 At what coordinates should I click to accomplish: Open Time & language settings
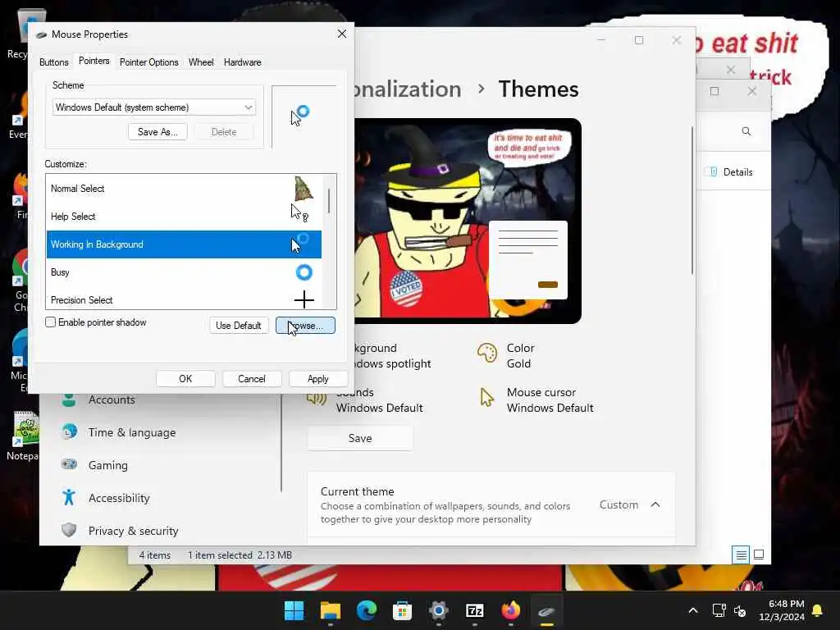pos(132,432)
